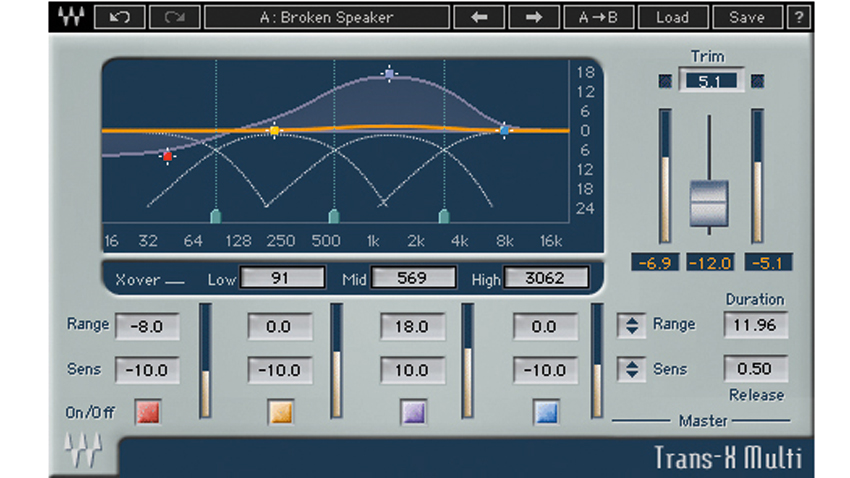
Task: Click the right peak readout -5.1
Action: [767, 263]
